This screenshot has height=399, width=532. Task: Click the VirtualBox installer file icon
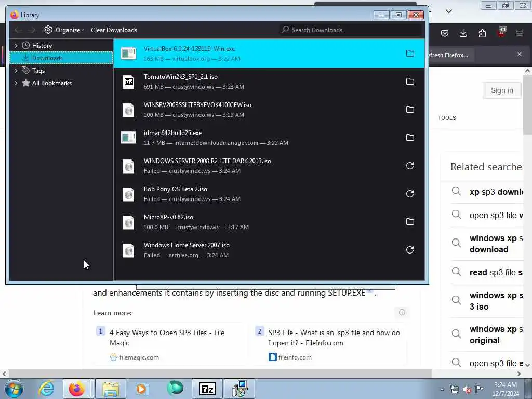tap(128, 54)
